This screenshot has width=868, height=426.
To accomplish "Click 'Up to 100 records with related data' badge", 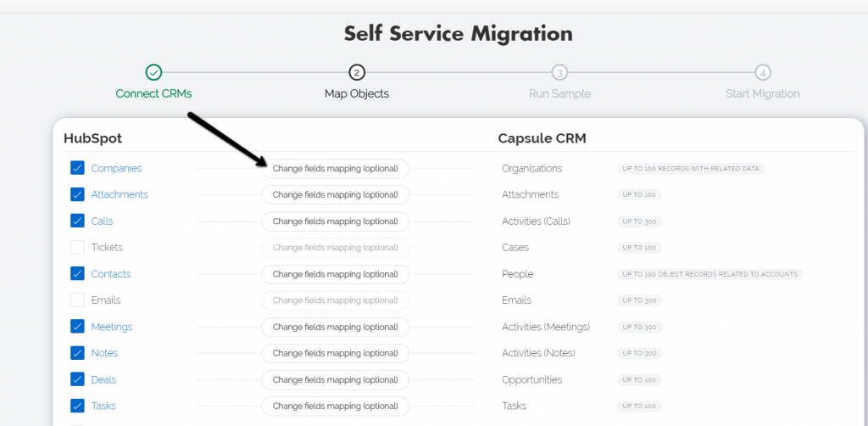I will pos(691,168).
